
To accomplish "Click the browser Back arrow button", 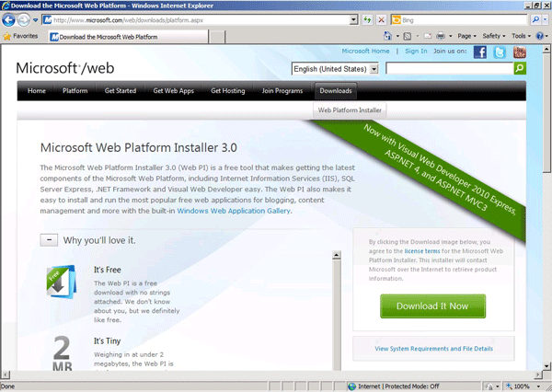I will pos(10,18).
